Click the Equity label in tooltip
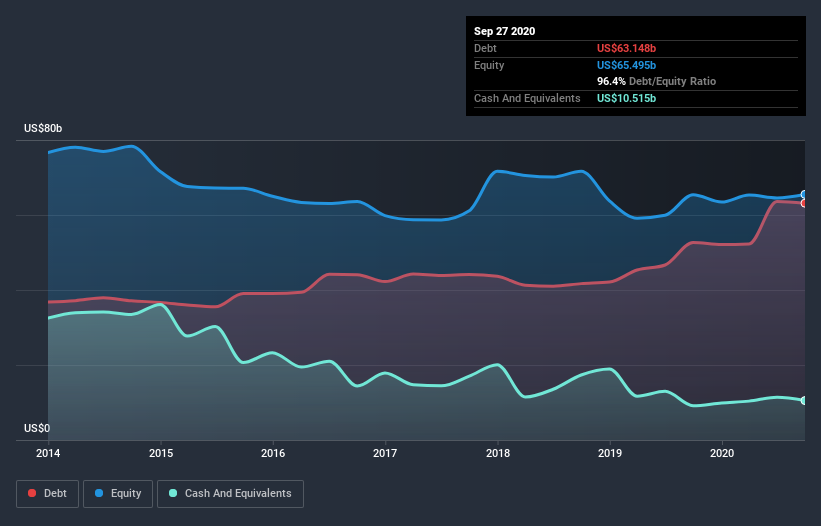Viewport: 821px width, 526px height. point(489,65)
